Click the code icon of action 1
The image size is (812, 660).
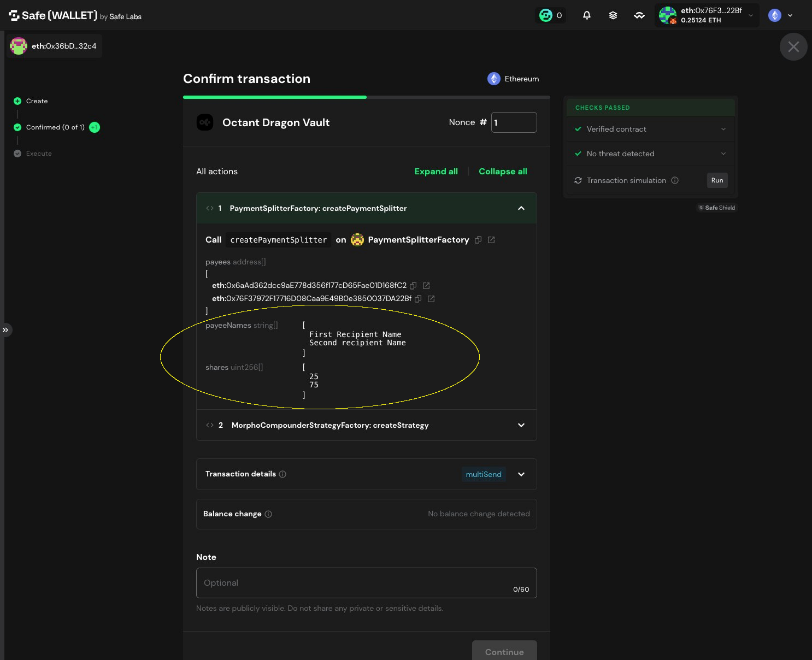pyautogui.click(x=210, y=208)
